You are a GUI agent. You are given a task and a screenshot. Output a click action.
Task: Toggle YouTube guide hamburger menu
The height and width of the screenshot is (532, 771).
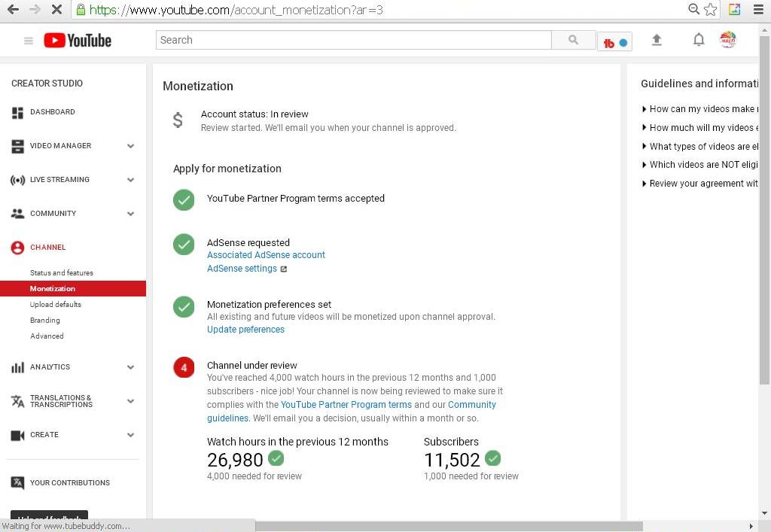pyautogui.click(x=29, y=41)
